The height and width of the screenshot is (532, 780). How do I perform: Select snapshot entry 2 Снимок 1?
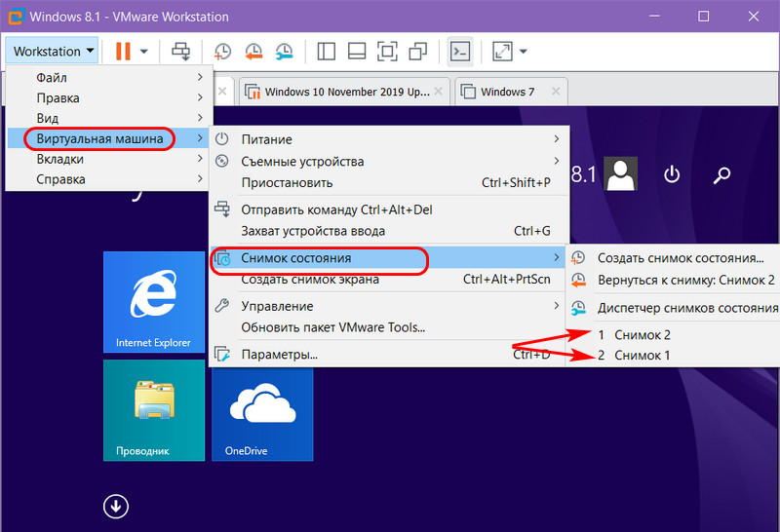click(x=674, y=355)
